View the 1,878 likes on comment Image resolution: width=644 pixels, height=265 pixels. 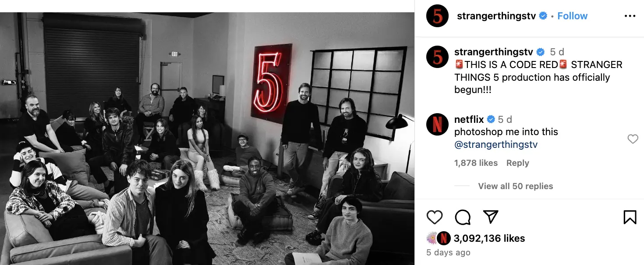click(476, 163)
